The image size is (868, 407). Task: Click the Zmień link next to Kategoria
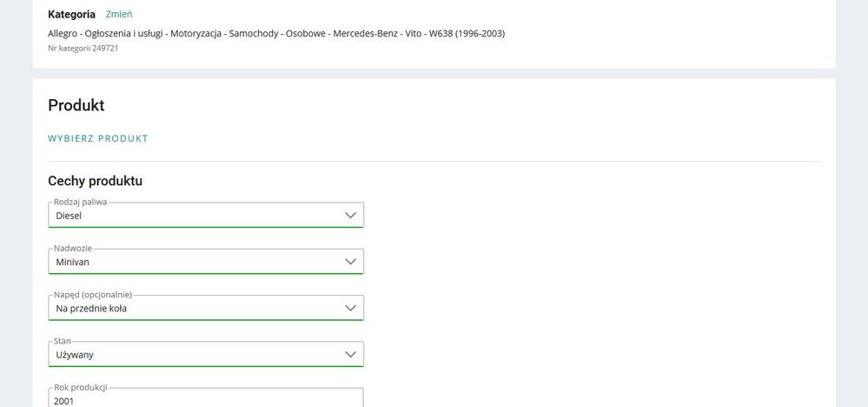119,15
